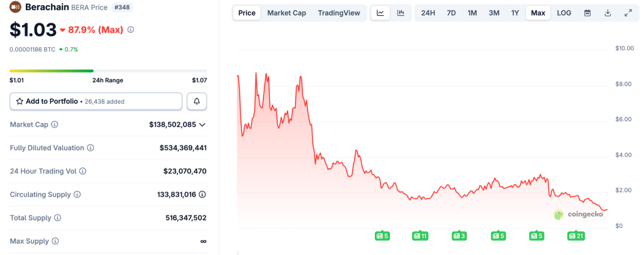Open the TradingView tab
644x255 pixels.
tap(339, 13)
